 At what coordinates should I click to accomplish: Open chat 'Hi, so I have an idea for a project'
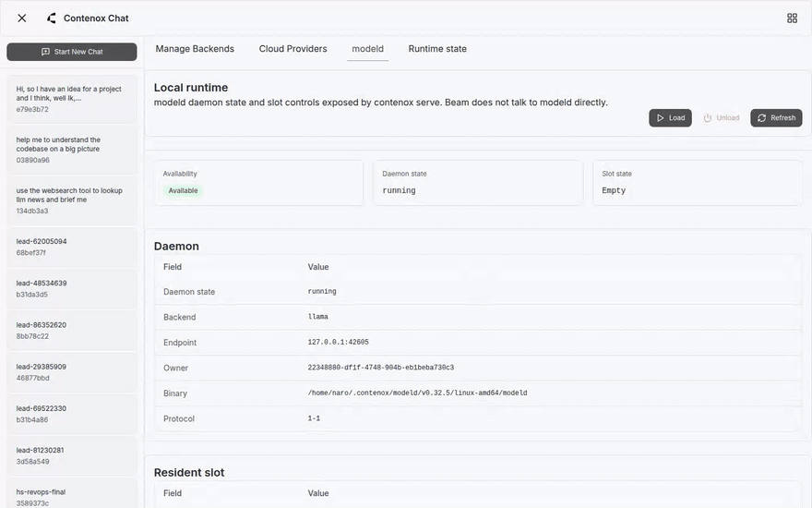pyautogui.click(x=71, y=99)
